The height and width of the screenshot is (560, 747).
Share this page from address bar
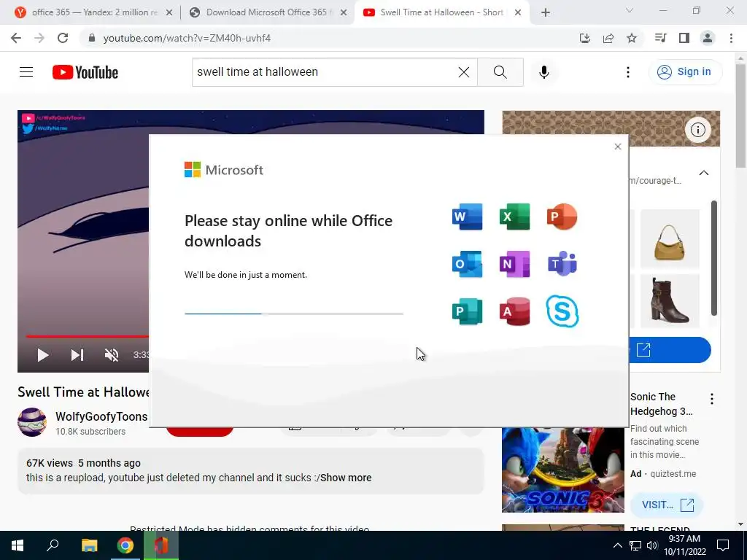click(608, 38)
